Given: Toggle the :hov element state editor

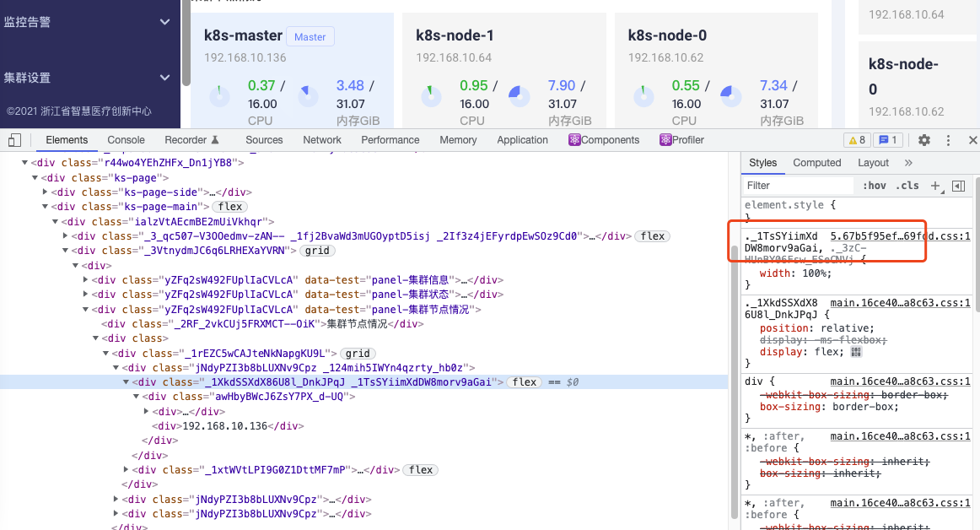Looking at the screenshot, I should (x=875, y=185).
